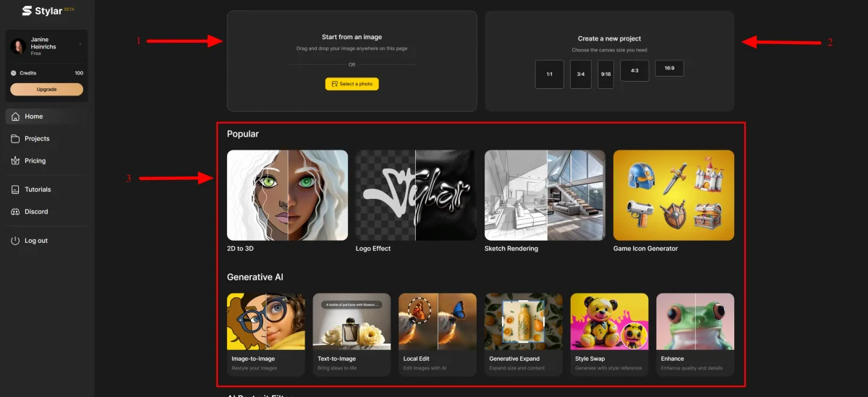The width and height of the screenshot is (868, 397).
Task: Launch the Sketch Rendering tool
Action: [x=545, y=195]
